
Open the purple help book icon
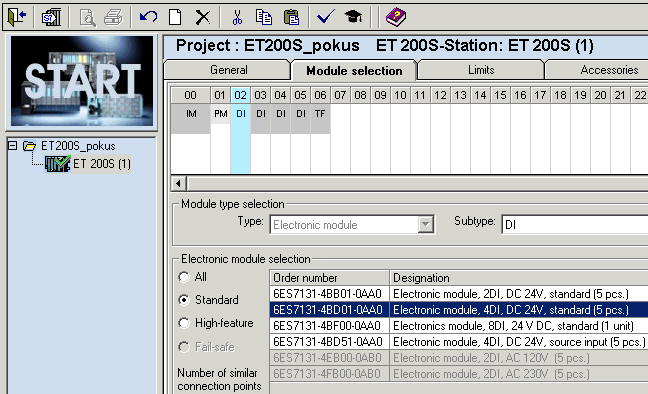[x=395, y=17]
